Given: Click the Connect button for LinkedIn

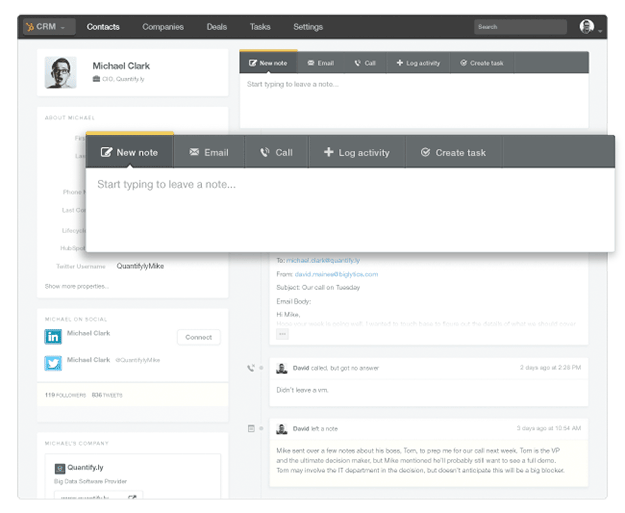Looking at the screenshot, I should point(199,337).
